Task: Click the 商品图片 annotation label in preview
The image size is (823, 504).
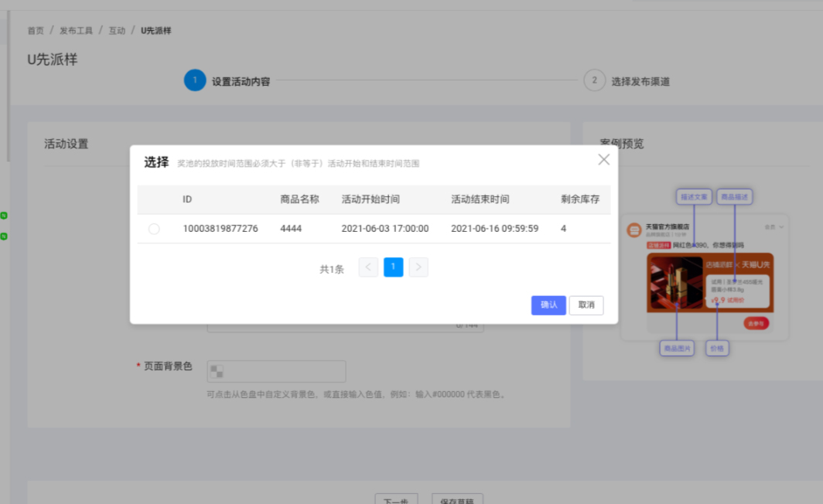Action: 677,348
